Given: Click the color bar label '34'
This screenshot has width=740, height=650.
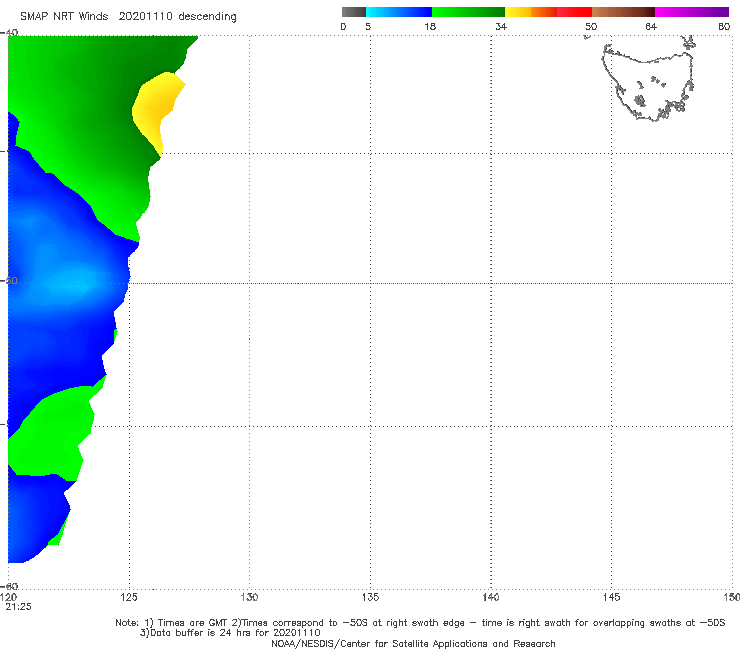Looking at the screenshot, I should (x=501, y=26).
